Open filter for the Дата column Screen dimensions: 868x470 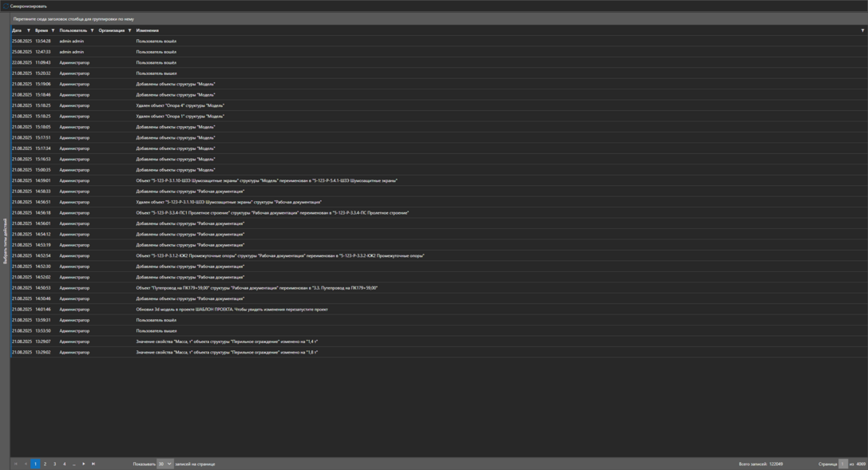pos(29,30)
